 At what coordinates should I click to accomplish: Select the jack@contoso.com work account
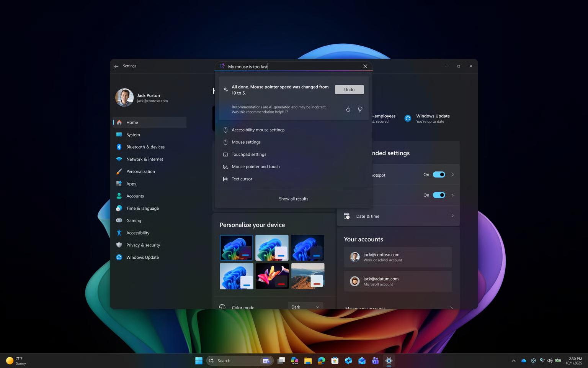point(398,257)
